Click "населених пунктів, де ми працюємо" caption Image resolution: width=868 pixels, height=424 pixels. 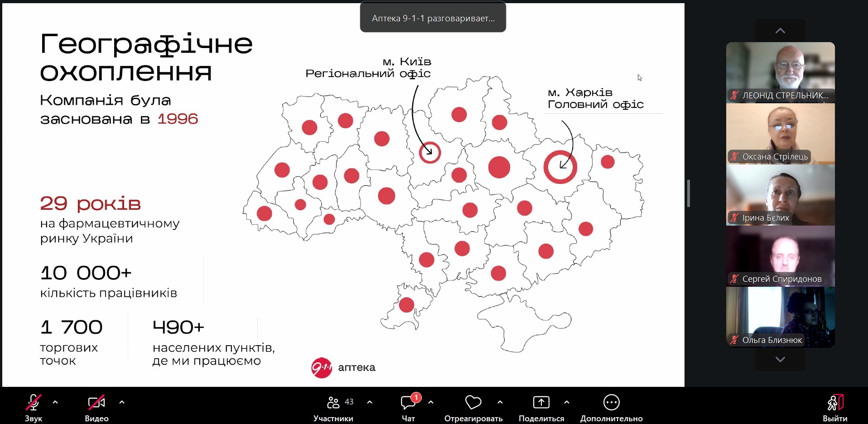pos(214,354)
